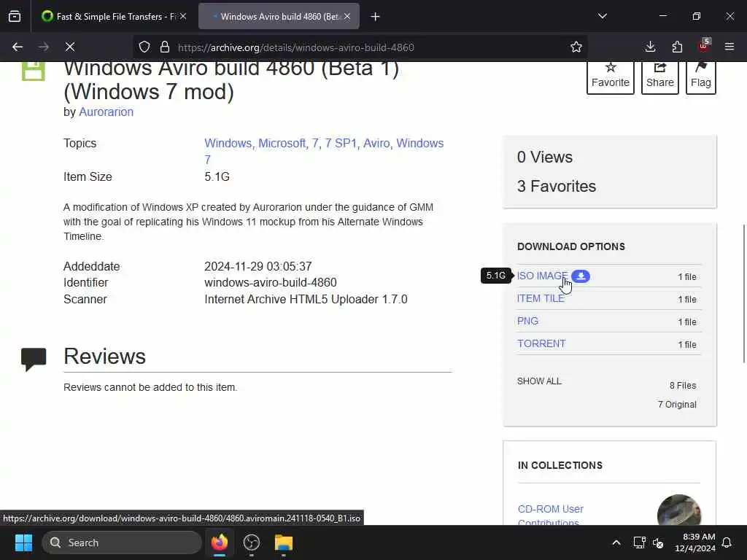Download the ITEM TILE file
The image size is (747, 560).
541,298
